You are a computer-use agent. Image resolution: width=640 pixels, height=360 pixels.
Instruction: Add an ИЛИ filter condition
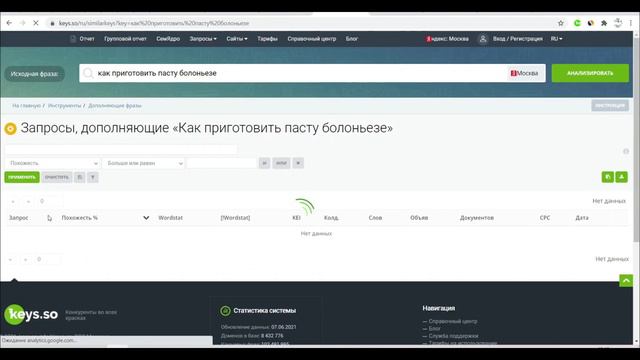[x=281, y=163]
